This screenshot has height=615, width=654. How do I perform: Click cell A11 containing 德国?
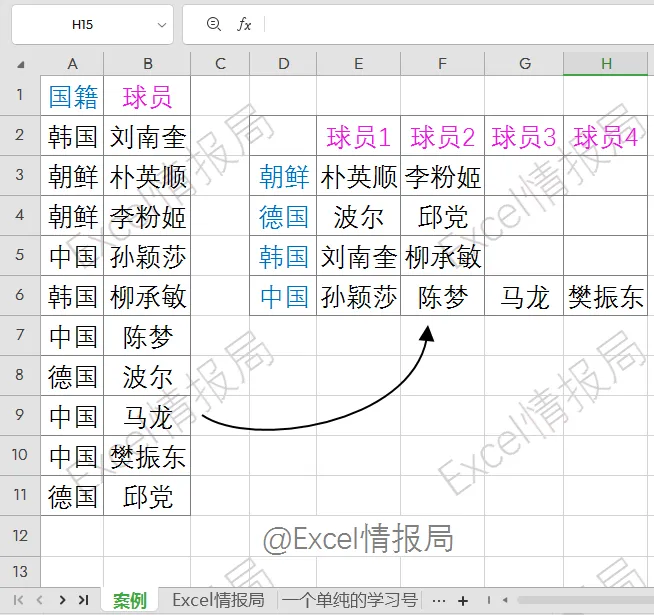pos(72,496)
